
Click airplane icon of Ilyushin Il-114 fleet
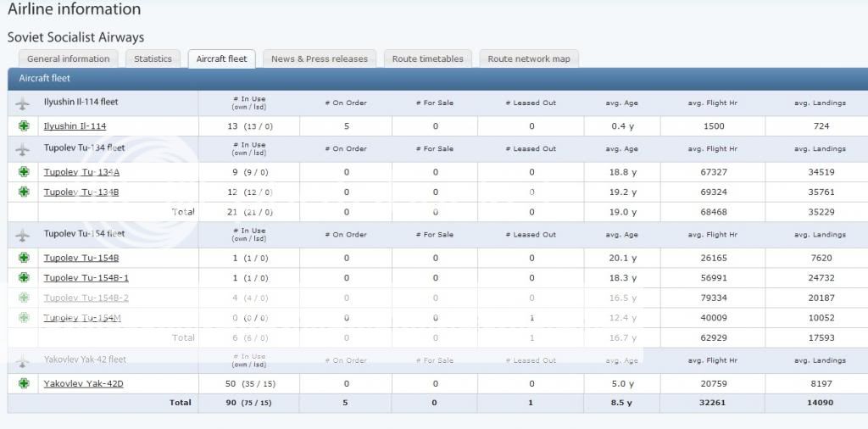[23, 103]
